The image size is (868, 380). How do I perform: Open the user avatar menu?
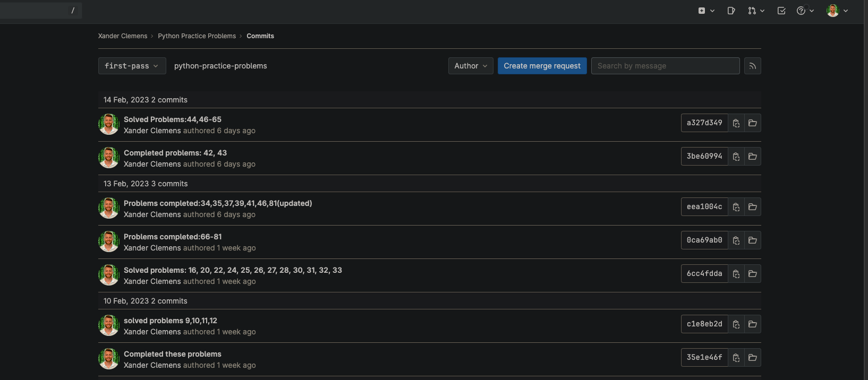point(837,11)
